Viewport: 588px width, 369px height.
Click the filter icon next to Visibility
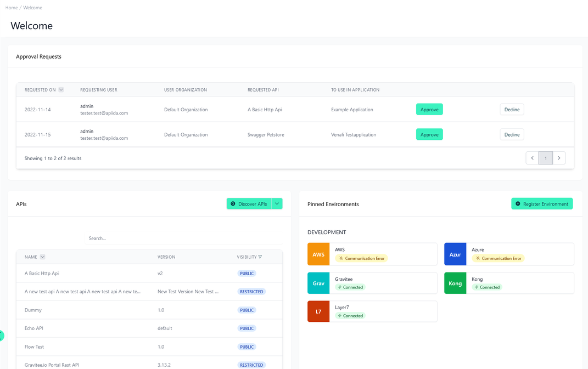pos(259,257)
